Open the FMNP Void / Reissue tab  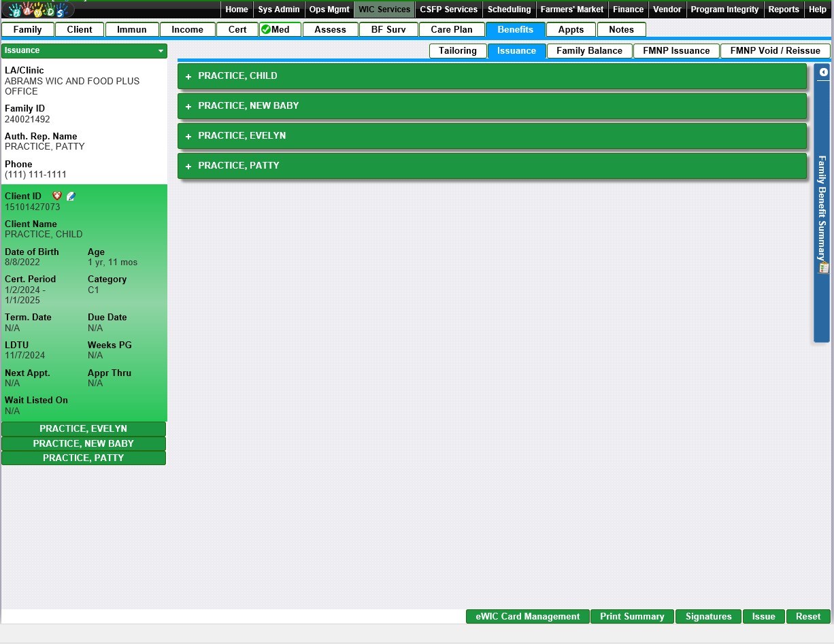coord(775,51)
